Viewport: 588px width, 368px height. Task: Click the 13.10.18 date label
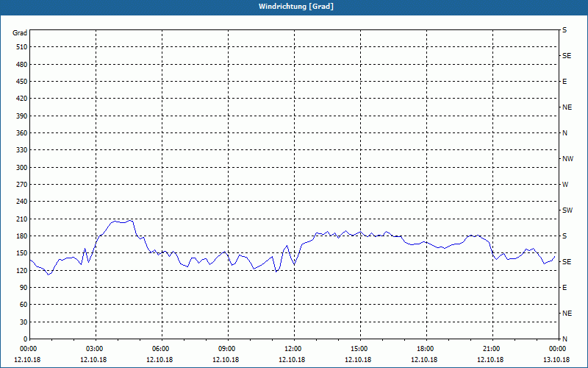556,360
